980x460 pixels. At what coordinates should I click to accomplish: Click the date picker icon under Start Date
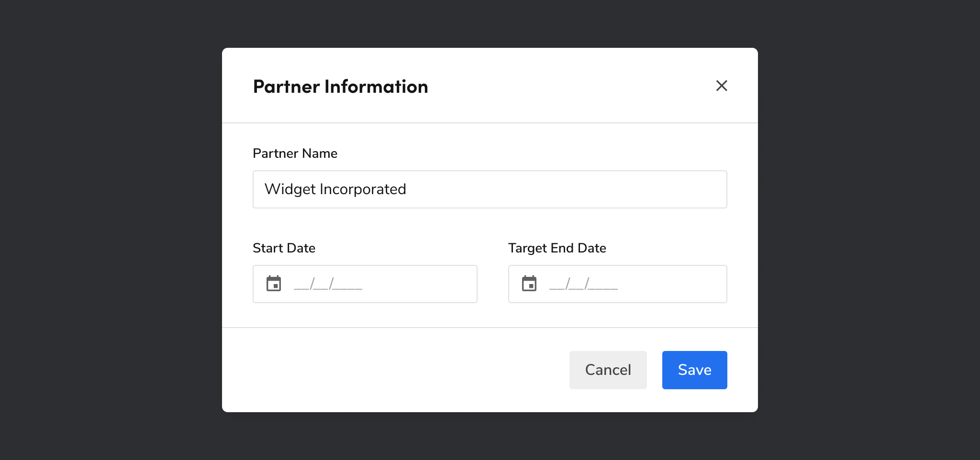pyautogui.click(x=273, y=284)
